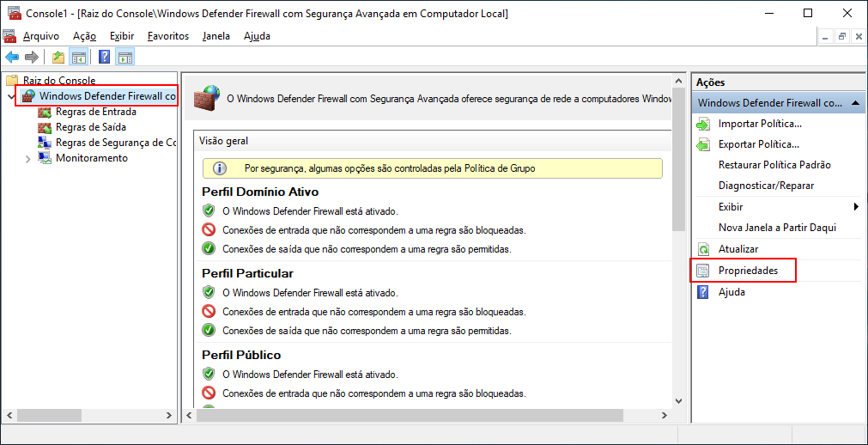Image resolution: width=868 pixels, height=445 pixels.
Task: Click Atualizar in the Ações pane
Action: pyautogui.click(x=737, y=249)
